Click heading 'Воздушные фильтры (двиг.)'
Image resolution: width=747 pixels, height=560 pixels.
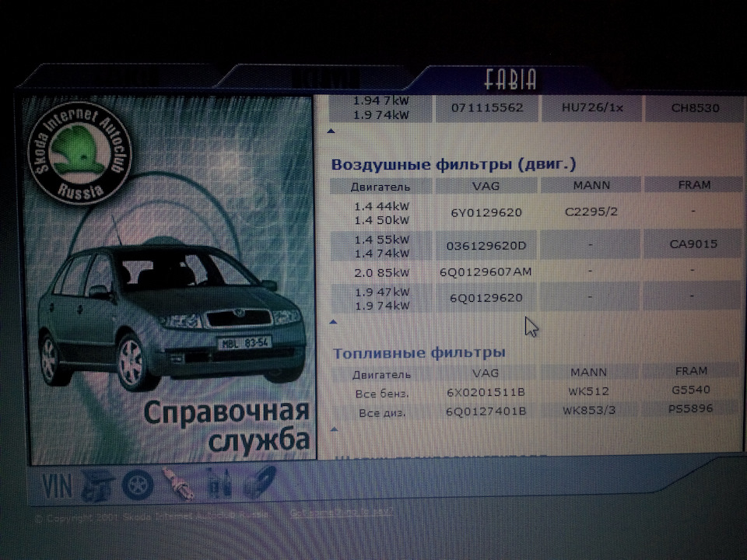(x=454, y=164)
